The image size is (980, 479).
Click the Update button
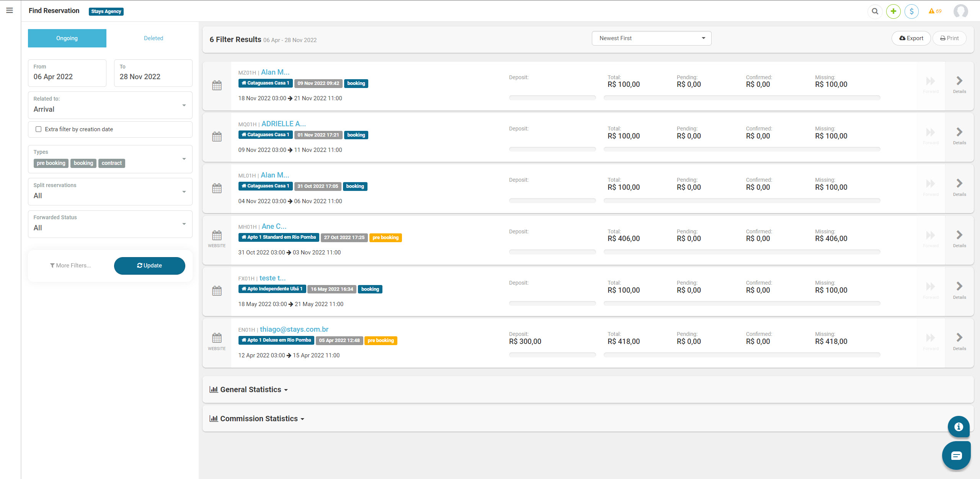[x=149, y=266]
